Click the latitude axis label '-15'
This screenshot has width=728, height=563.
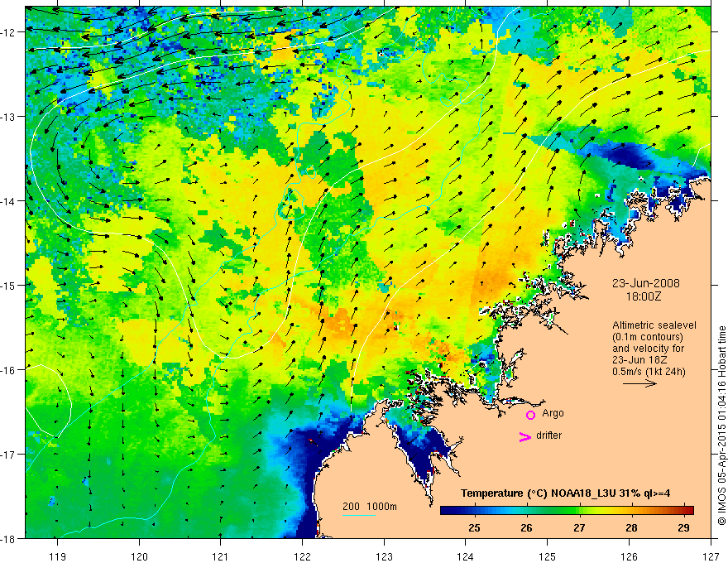[9, 286]
